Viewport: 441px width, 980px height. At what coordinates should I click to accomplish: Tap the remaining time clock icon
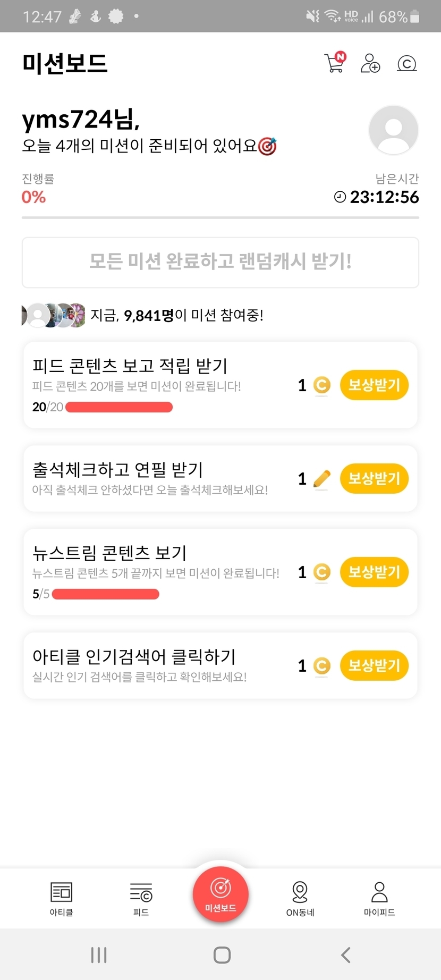340,197
